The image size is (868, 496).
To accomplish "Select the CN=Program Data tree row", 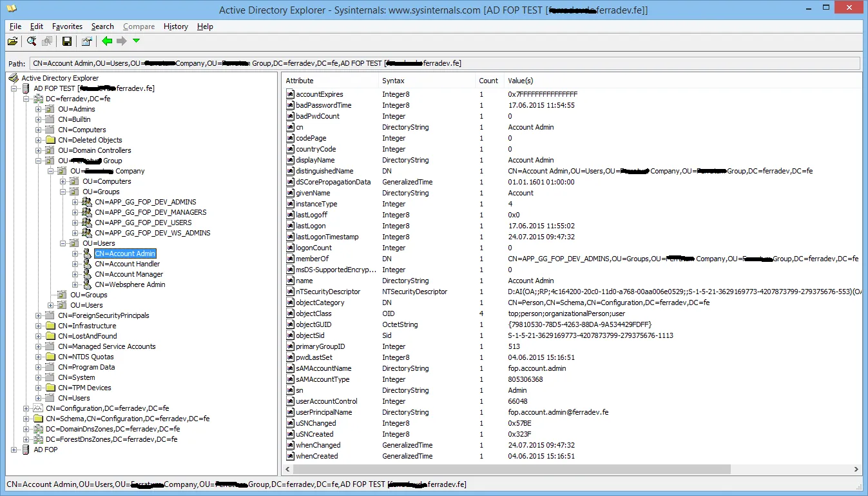I will point(86,367).
